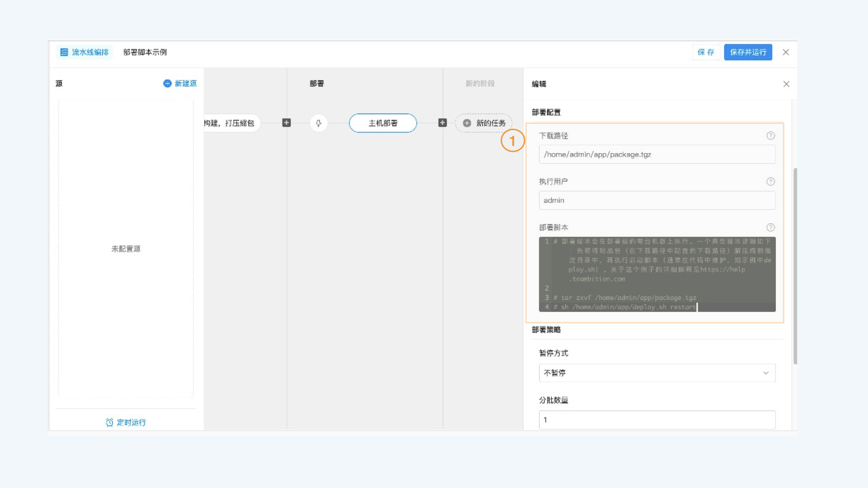
Task: Select the 构建, 打压缩包 task node
Action: pyautogui.click(x=231, y=123)
